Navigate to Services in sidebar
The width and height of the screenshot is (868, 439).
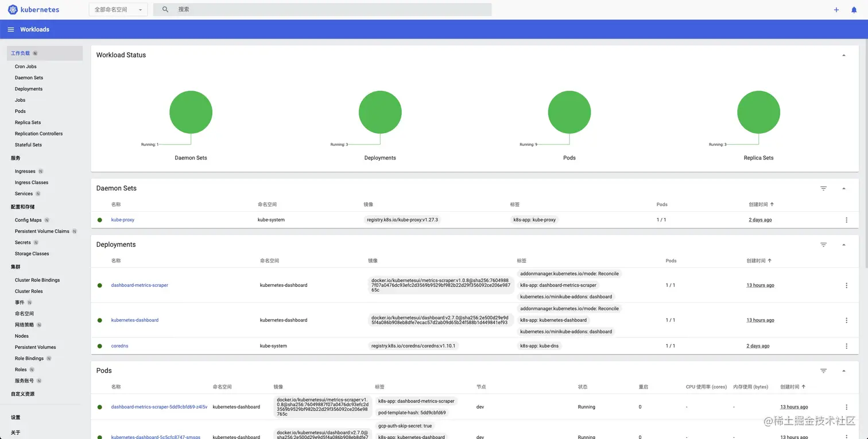click(24, 193)
